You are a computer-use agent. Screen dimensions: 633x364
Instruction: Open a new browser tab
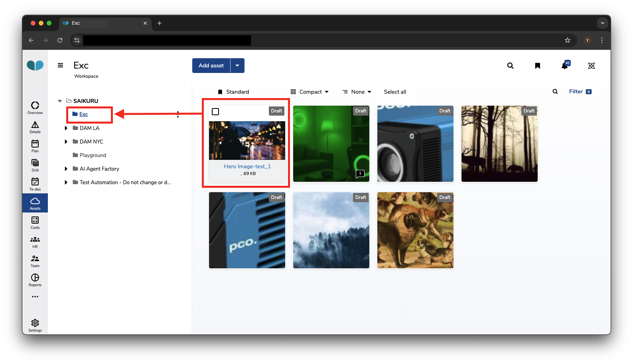160,23
